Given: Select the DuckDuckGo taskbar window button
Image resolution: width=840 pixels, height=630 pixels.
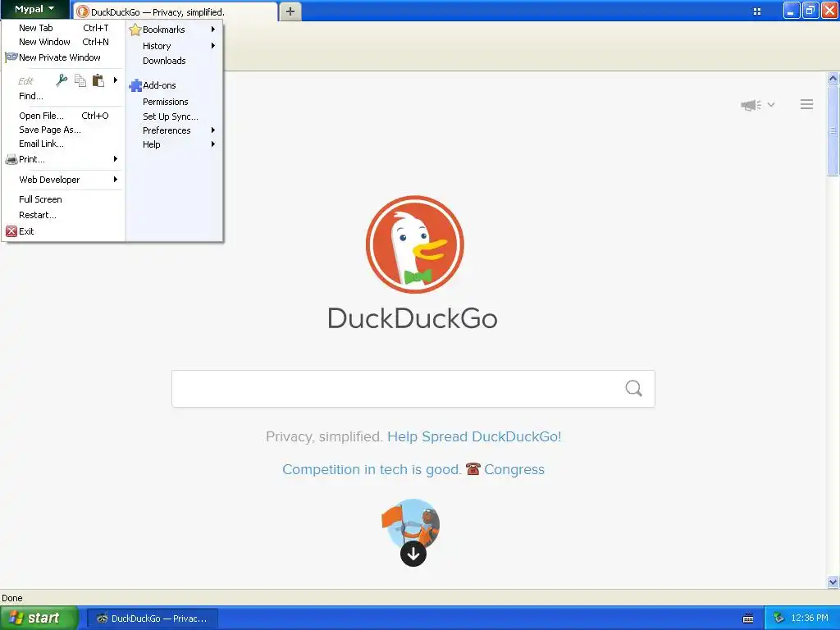Looking at the screenshot, I should [x=152, y=619].
